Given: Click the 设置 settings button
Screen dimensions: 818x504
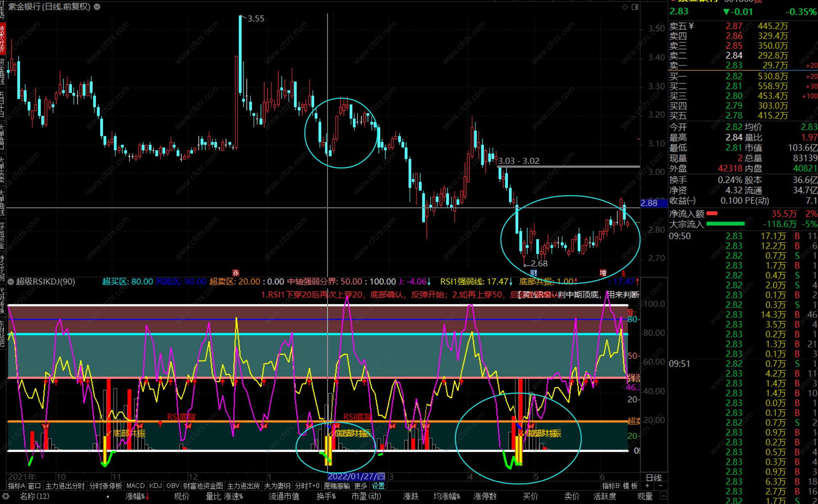Looking at the screenshot, I should [x=378, y=486].
